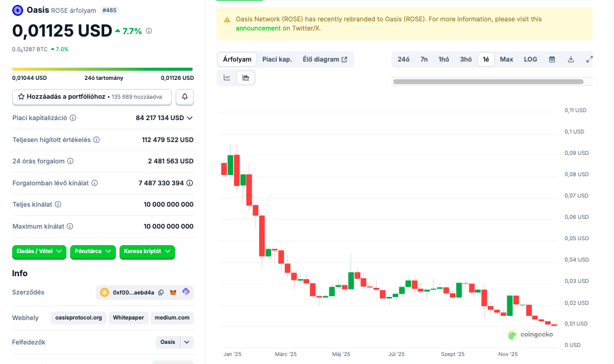The width and height of the screenshot is (614, 364).
Task: Switch to the Piaci kap. tab
Action: (277, 59)
